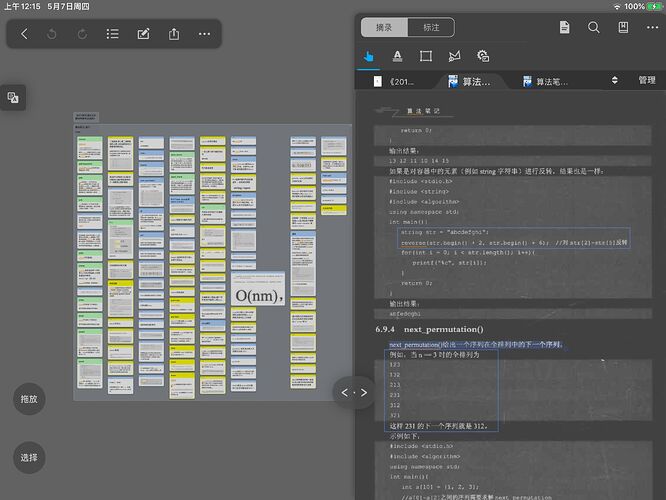Open mind map toolbar more options

click(204, 34)
